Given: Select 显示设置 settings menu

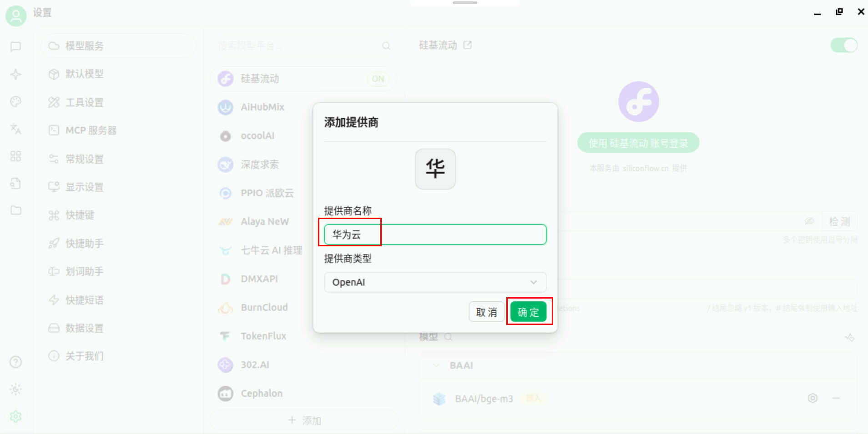Looking at the screenshot, I should [x=118, y=187].
